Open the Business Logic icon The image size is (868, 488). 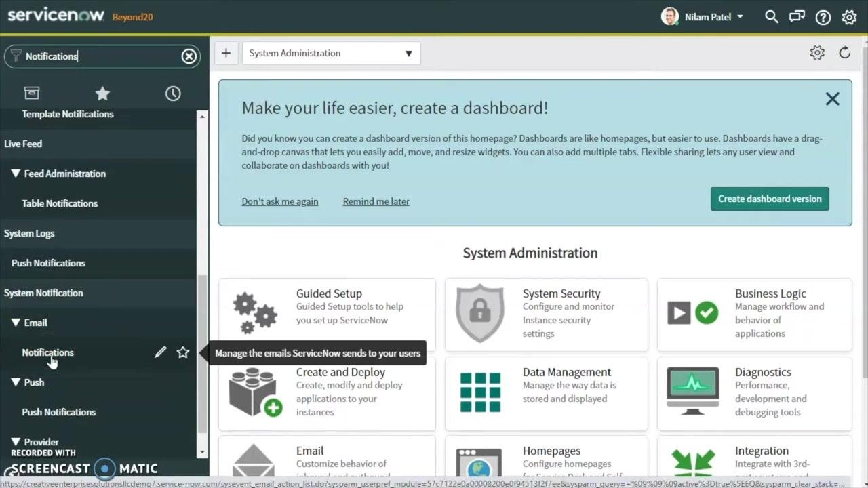[692, 312]
